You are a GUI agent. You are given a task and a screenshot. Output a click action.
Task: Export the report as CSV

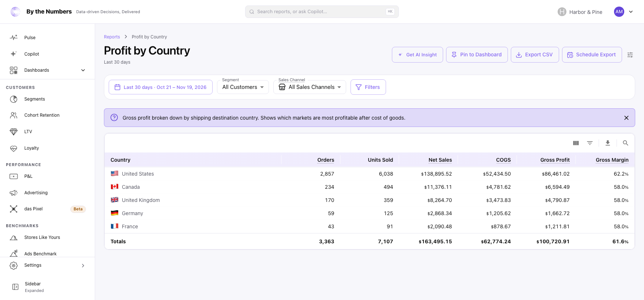[535, 55]
